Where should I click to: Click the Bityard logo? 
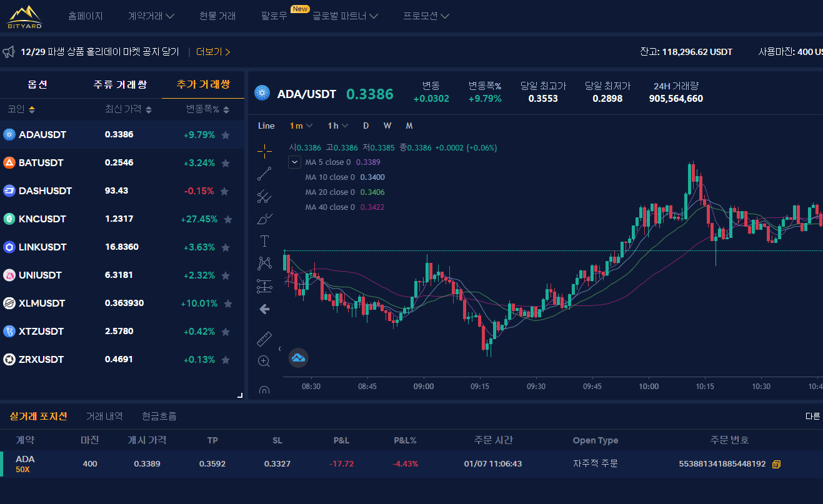tap(25, 17)
